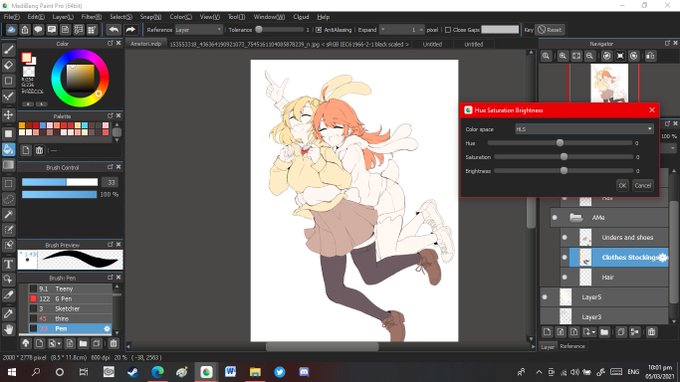Viewport: 680px width, 382px height.
Task: Select the Brush tool in left toolbar
Action: (8, 49)
